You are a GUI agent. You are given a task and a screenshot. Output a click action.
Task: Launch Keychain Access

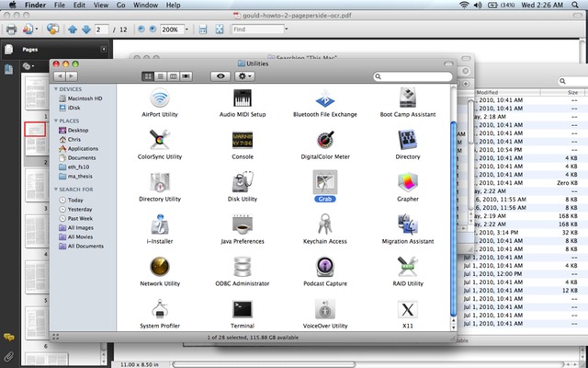(x=324, y=224)
